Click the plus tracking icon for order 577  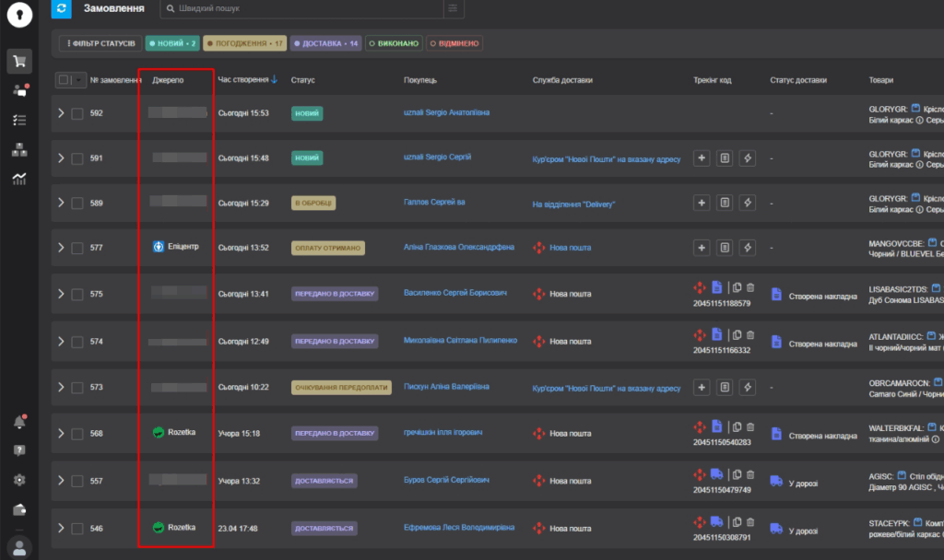tap(702, 248)
